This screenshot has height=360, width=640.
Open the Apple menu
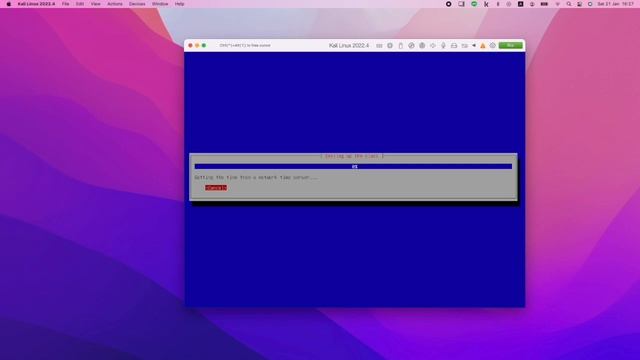pyautogui.click(x=9, y=4)
